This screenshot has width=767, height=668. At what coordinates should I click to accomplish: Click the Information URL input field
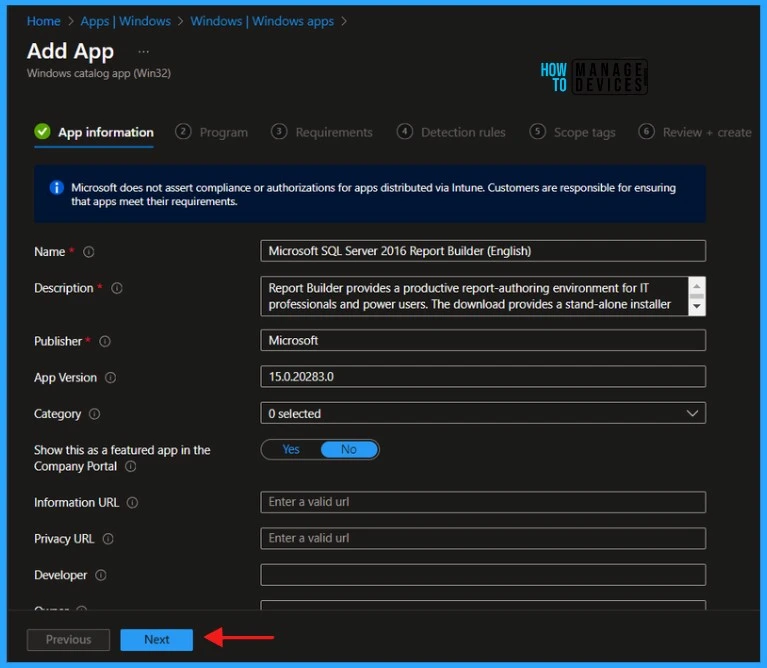point(483,502)
